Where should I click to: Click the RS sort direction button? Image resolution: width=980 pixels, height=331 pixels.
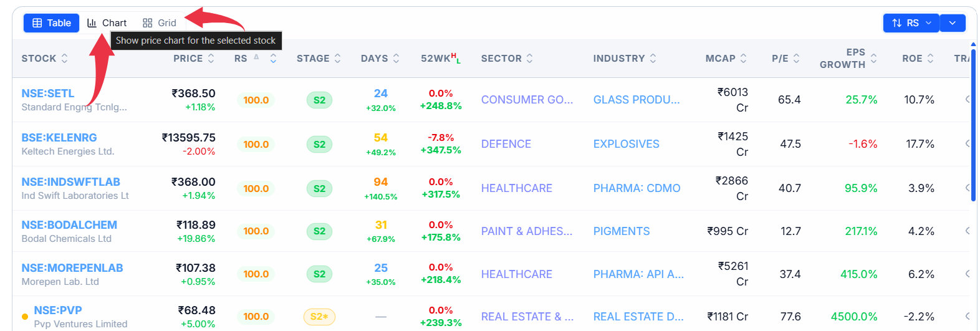click(911, 23)
